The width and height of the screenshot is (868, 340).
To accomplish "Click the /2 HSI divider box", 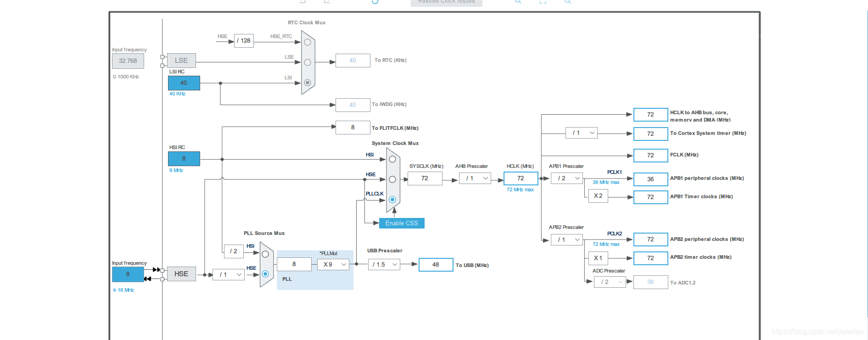I will coord(234,251).
